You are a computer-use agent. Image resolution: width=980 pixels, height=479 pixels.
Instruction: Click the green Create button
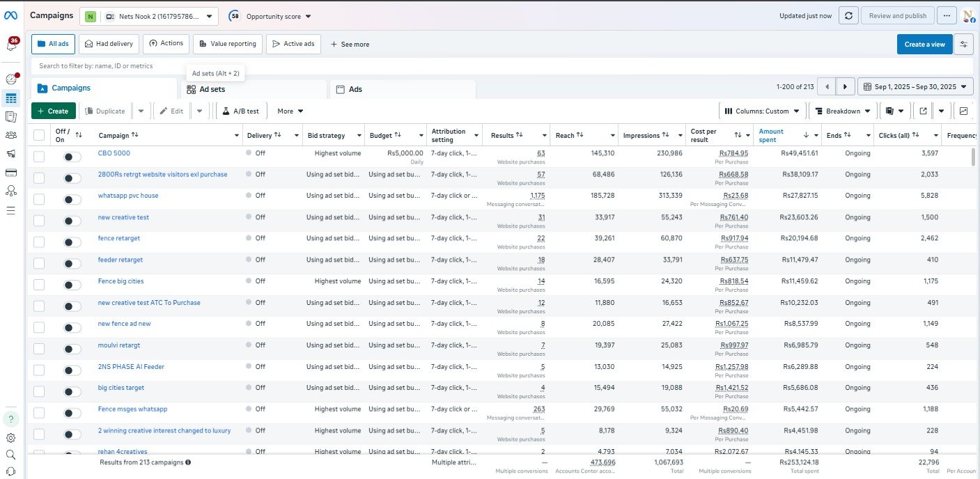coord(53,111)
